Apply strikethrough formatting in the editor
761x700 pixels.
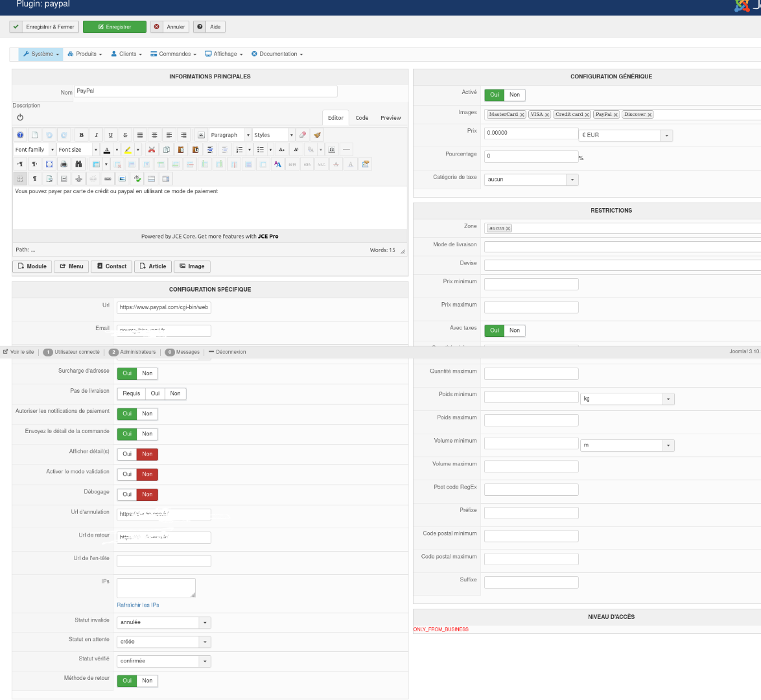[x=125, y=135]
